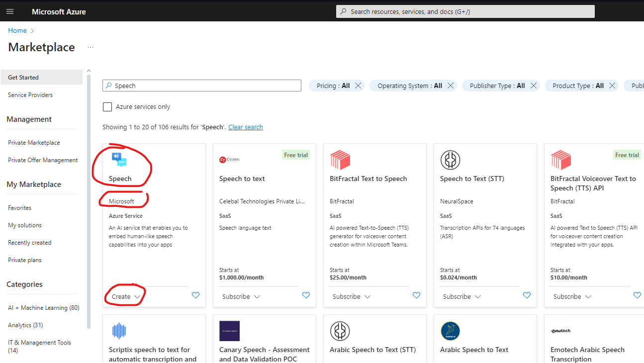
Task: Open the Azure portal hamburger menu
Action: coord(10,11)
